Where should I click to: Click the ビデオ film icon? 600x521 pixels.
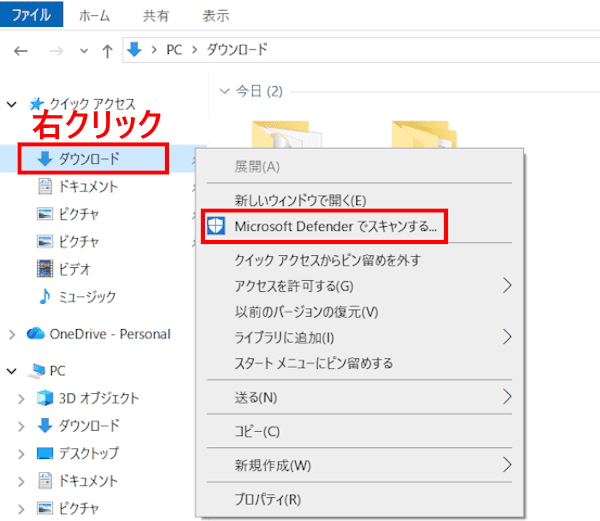point(45,268)
